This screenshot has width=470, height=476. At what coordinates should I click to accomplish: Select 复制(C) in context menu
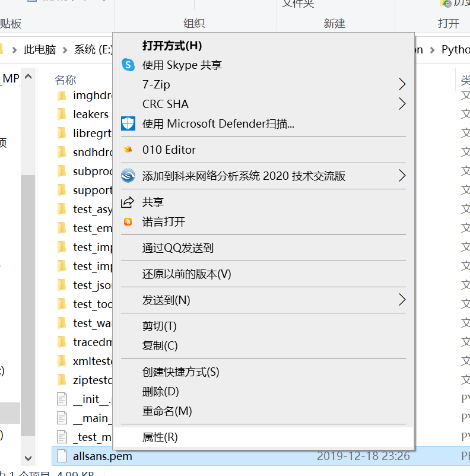click(x=263, y=345)
